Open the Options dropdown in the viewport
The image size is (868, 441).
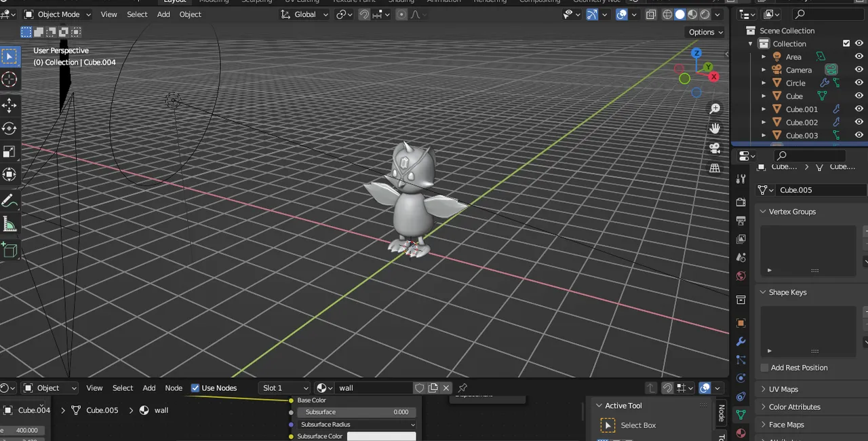[x=705, y=32]
